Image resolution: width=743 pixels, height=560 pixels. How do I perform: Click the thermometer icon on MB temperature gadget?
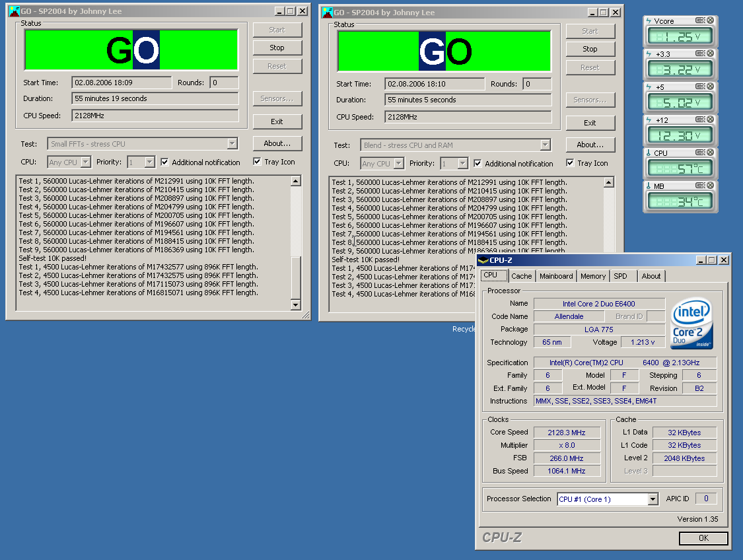point(649,186)
